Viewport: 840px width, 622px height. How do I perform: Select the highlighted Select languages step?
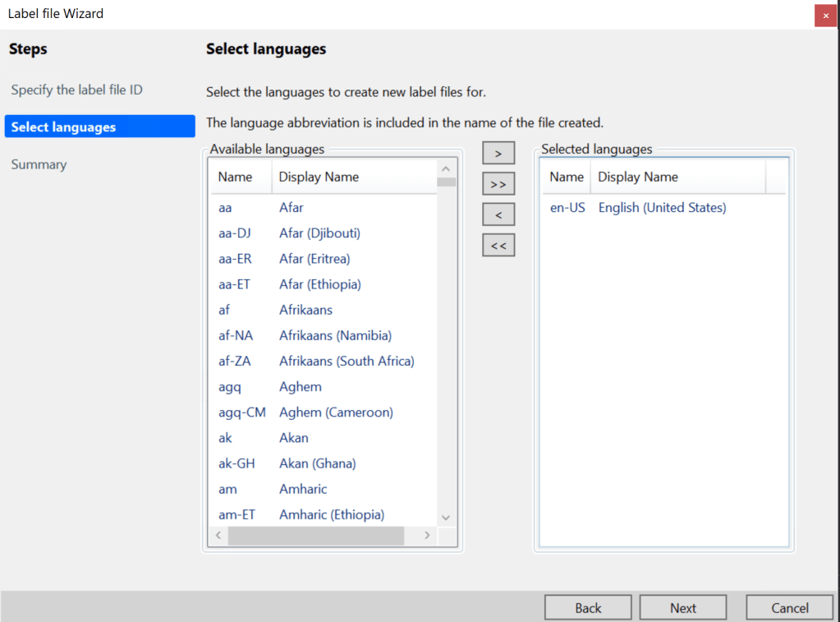pos(64,127)
